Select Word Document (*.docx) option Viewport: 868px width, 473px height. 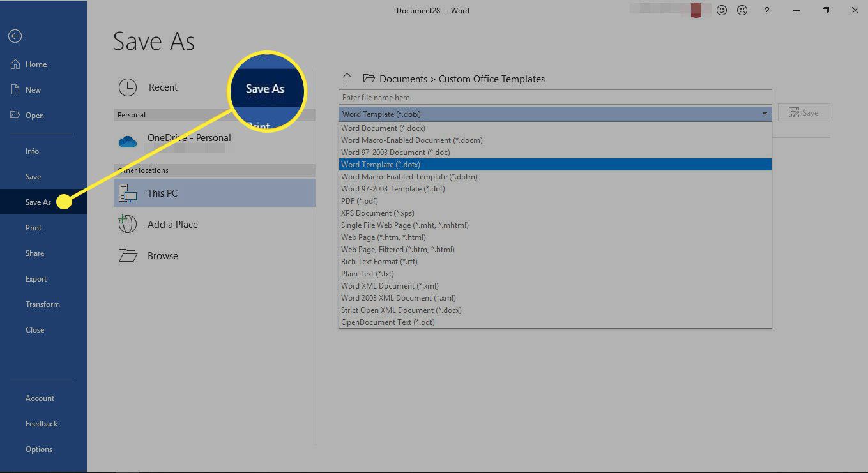555,128
